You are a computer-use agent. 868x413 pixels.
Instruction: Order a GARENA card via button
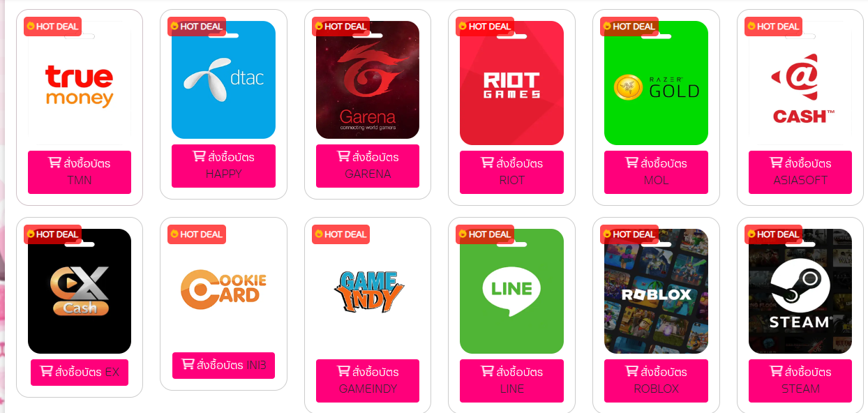368,166
